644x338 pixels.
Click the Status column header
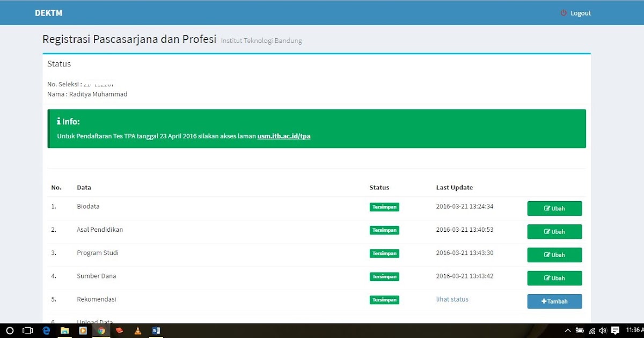(x=379, y=188)
